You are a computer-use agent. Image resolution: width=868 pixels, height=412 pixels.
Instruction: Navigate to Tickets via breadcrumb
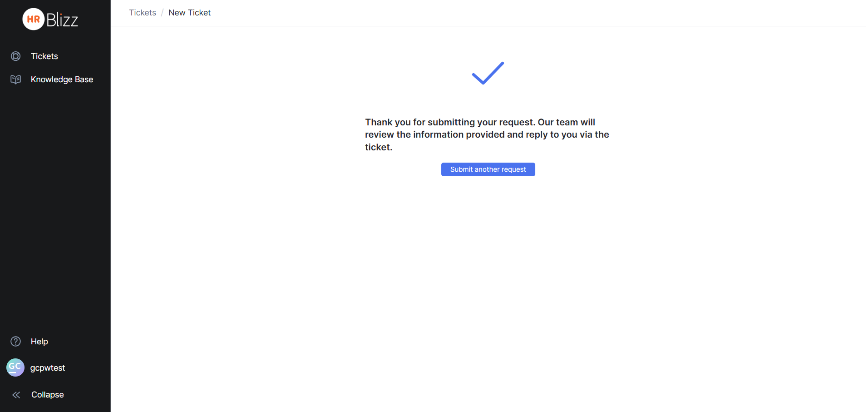coord(142,13)
